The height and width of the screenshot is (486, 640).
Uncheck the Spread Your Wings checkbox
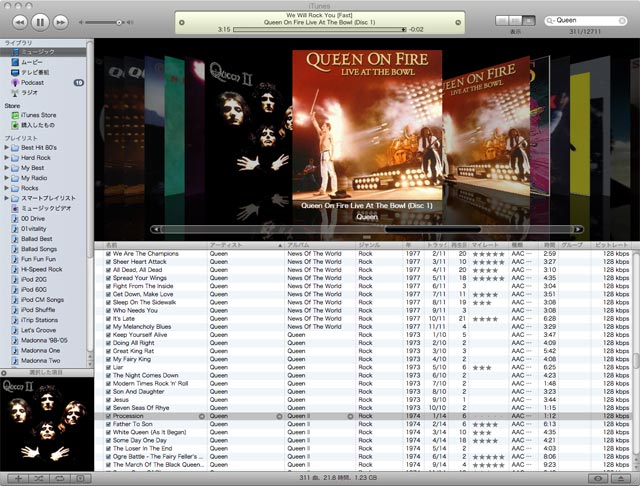[109, 278]
